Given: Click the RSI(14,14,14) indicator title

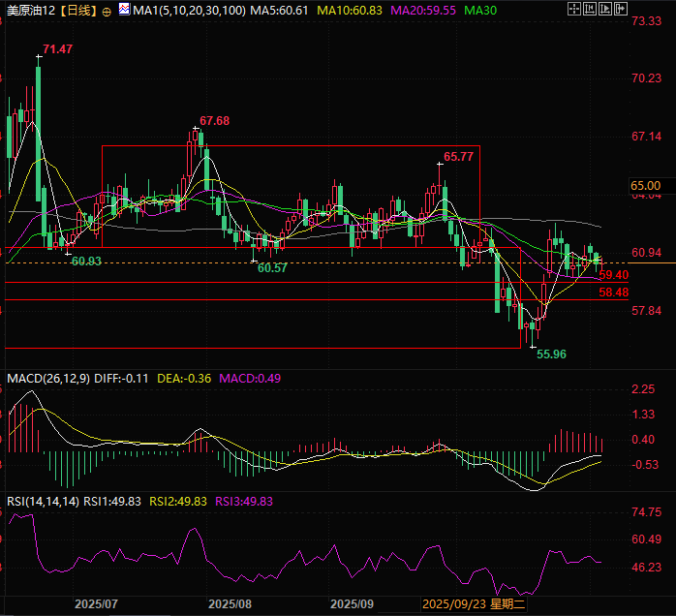Looking at the screenshot, I should (42, 501).
